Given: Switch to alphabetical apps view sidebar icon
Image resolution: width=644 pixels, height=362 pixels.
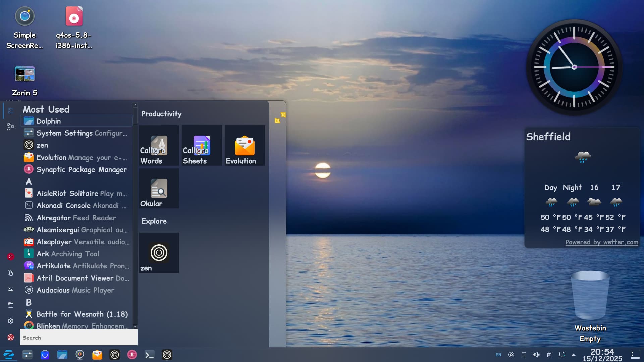Looking at the screenshot, I should point(10,110).
